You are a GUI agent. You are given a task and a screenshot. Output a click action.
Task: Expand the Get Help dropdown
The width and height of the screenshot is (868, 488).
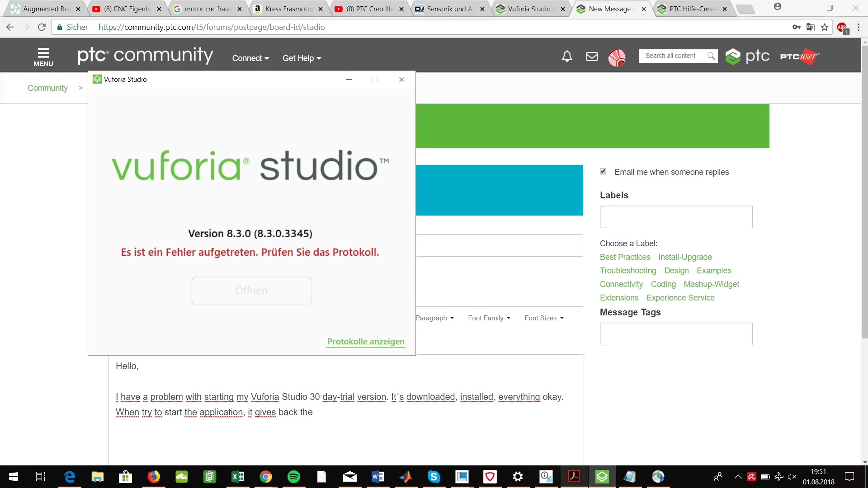point(302,58)
